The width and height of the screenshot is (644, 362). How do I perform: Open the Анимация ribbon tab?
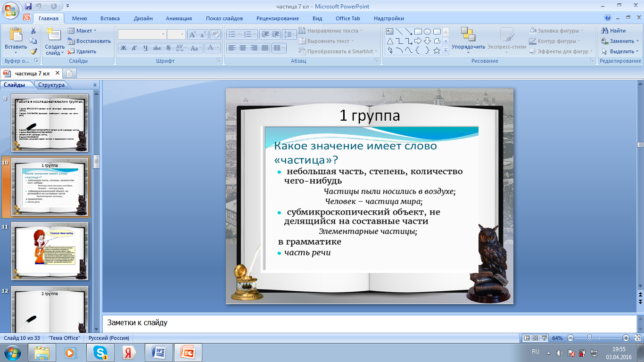point(179,18)
